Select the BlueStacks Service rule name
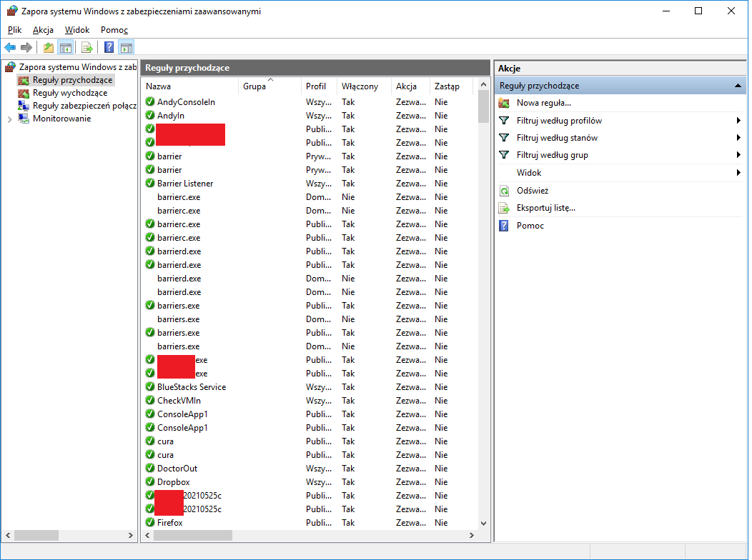752x560 pixels. click(x=192, y=387)
